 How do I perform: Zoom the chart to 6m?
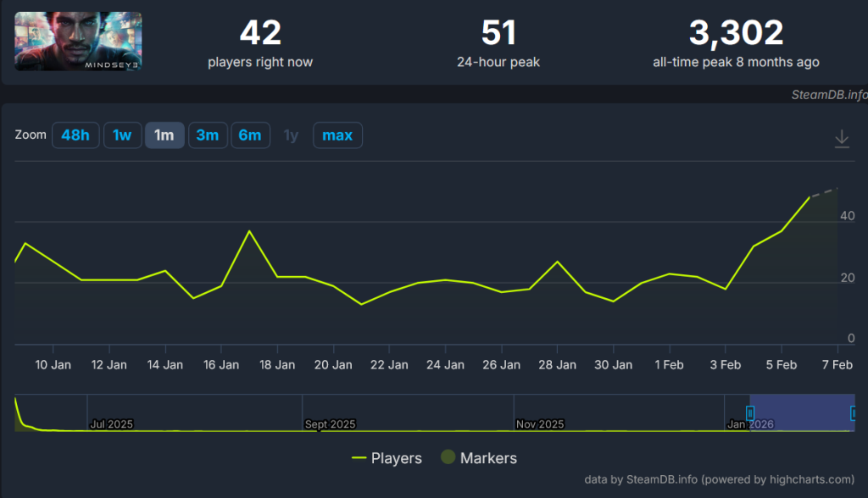click(x=250, y=136)
